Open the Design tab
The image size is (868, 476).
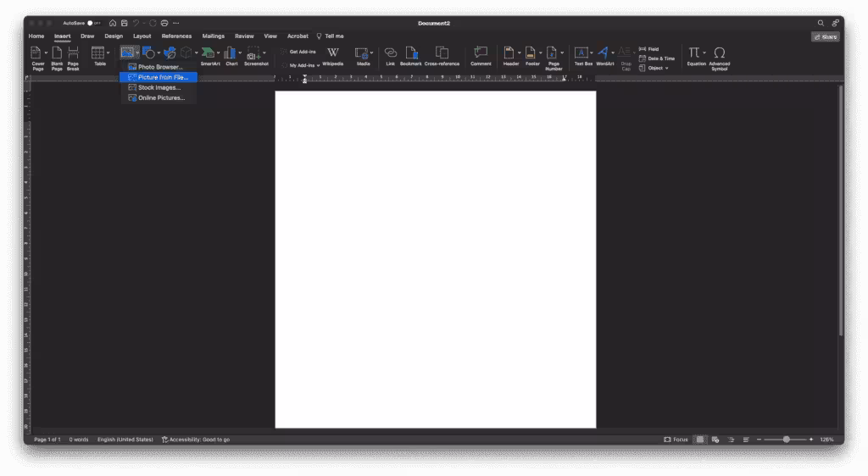tap(114, 36)
